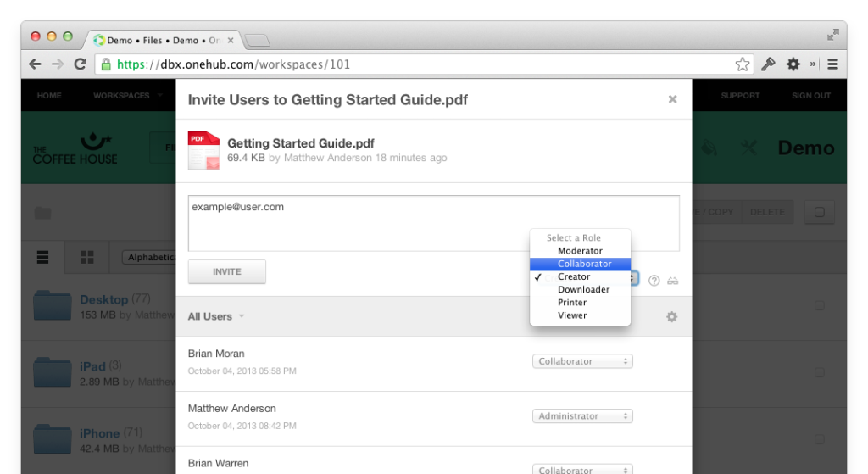Select the Demo Files browser tab
Viewport: 868px width, 474px height.
coord(164,41)
